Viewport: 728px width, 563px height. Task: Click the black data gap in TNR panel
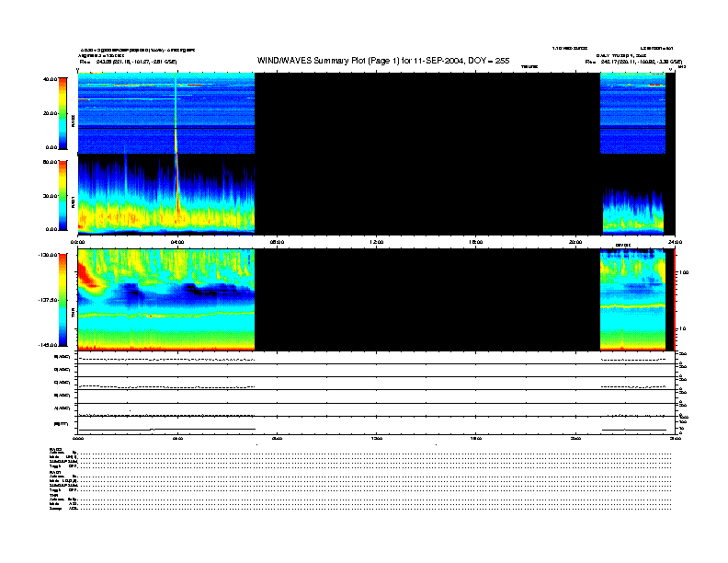427,299
